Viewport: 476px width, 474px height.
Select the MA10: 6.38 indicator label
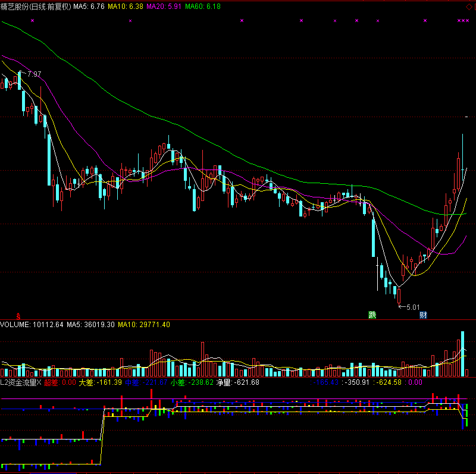click(x=126, y=7)
